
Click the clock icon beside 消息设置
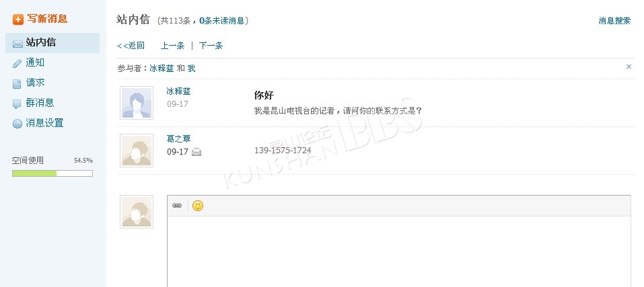17,124
